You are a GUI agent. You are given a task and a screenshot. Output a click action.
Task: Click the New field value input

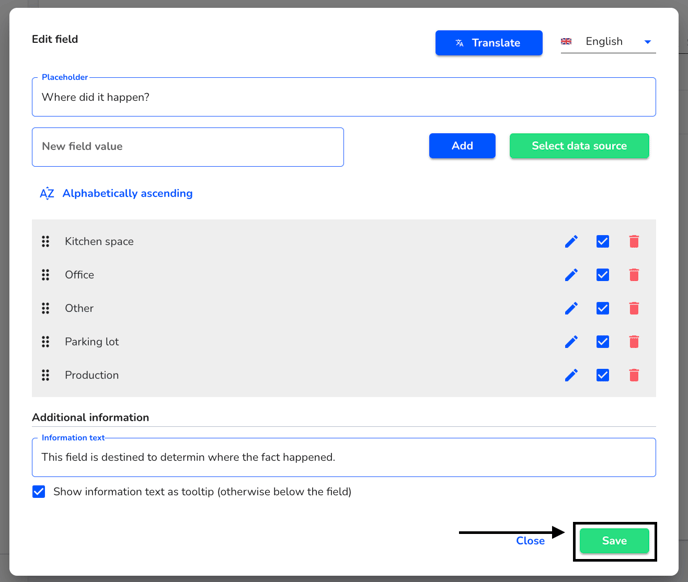(188, 147)
